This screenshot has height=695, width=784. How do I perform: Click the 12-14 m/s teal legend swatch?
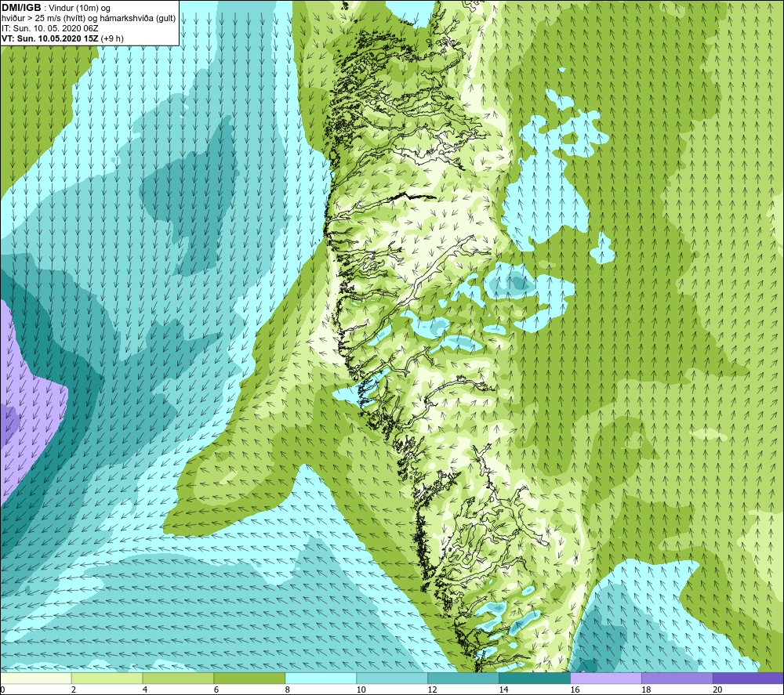[x=463, y=678]
